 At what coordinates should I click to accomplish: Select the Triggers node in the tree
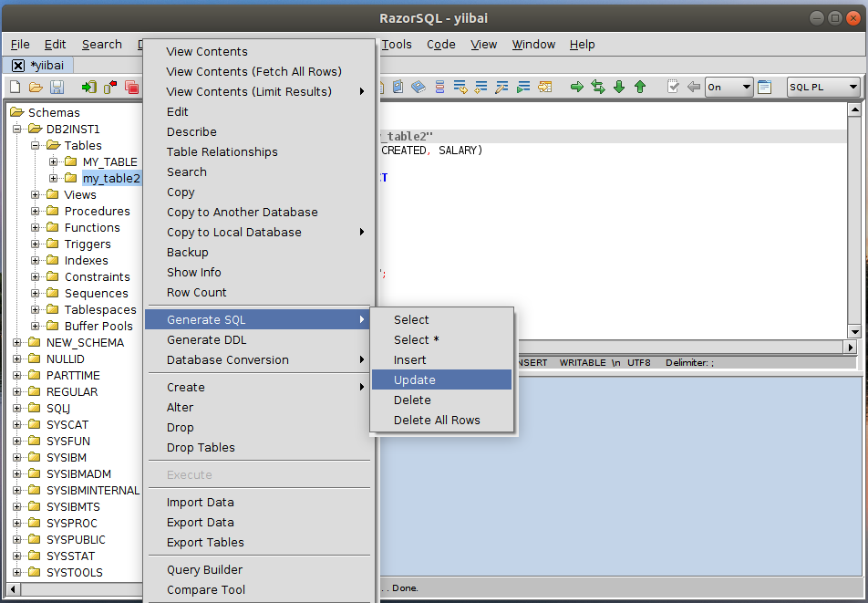(88, 244)
